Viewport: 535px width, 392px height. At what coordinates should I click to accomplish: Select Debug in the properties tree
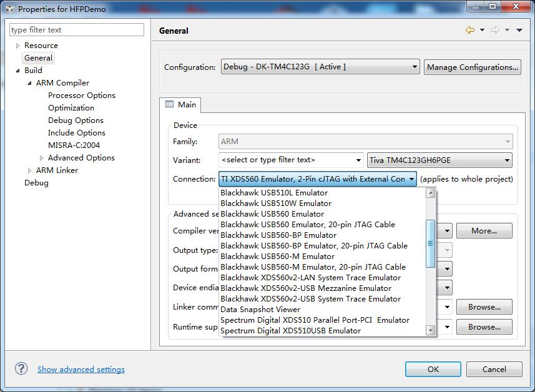click(36, 183)
